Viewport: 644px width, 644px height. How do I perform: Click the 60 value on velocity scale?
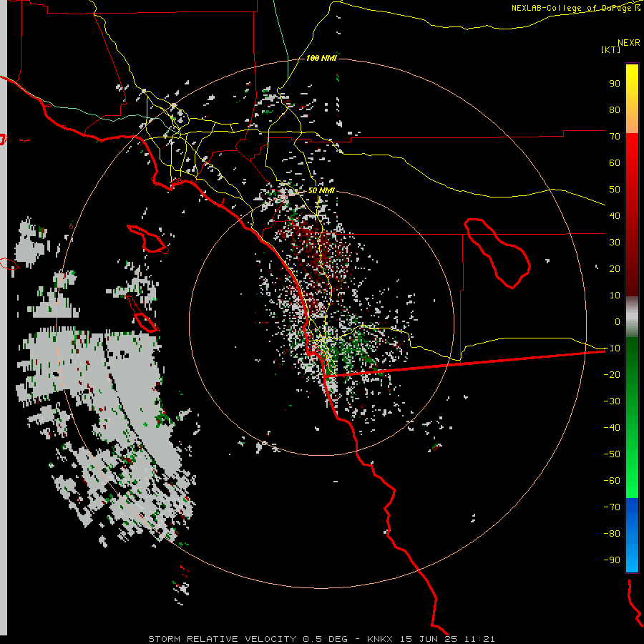615,163
